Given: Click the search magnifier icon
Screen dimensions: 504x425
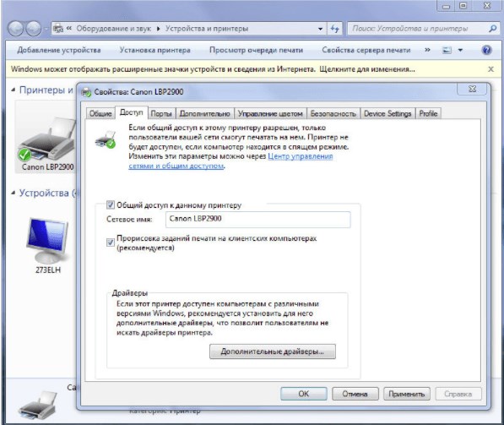Looking at the screenshot, I should point(492,29).
